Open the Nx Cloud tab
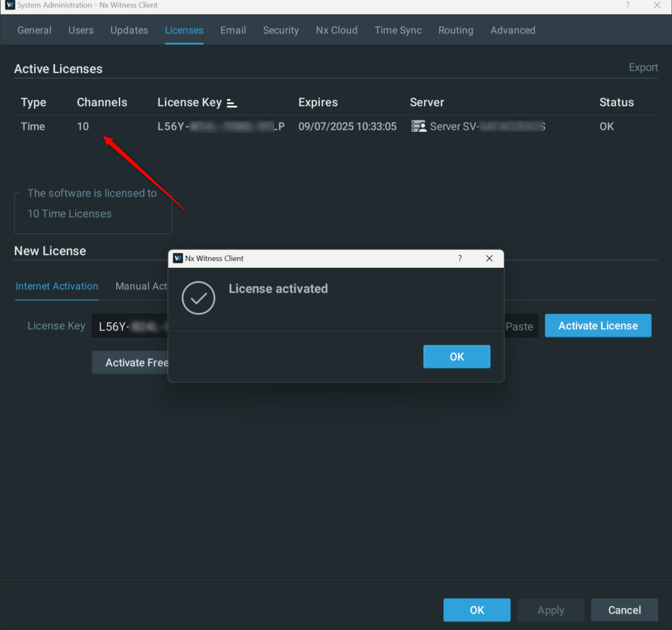Image resolution: width=672 pixels, height=630 pixels. pos(336,30)
